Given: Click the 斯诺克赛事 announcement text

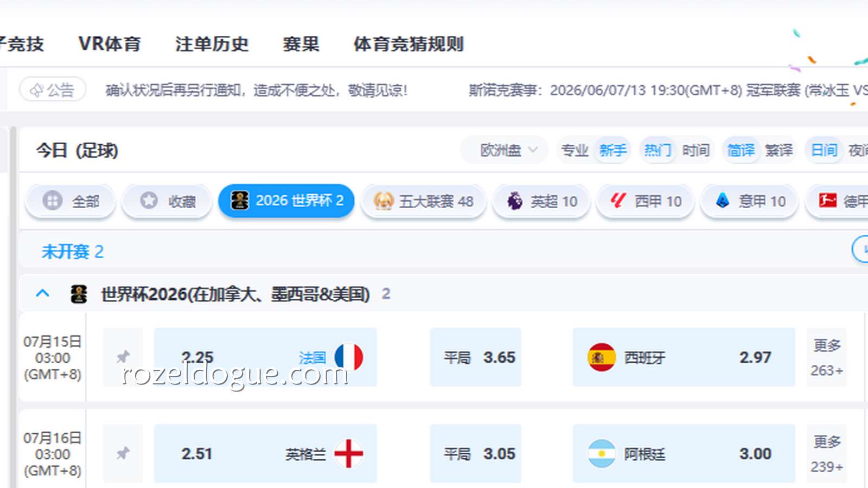Looking at the screenshot, I should (x=668, y=90).
